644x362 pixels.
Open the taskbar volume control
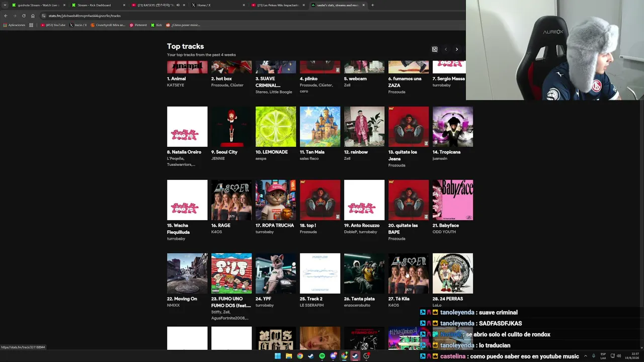tap(619, 356)
